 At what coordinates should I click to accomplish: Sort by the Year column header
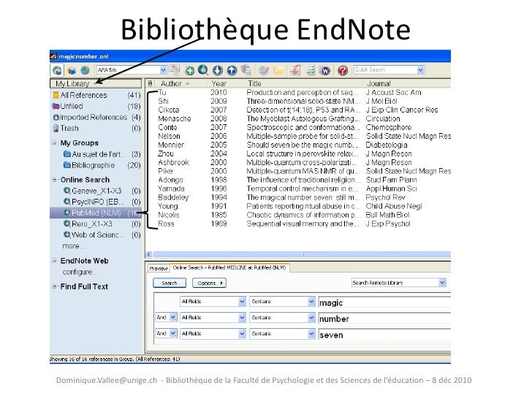[218, 83]
